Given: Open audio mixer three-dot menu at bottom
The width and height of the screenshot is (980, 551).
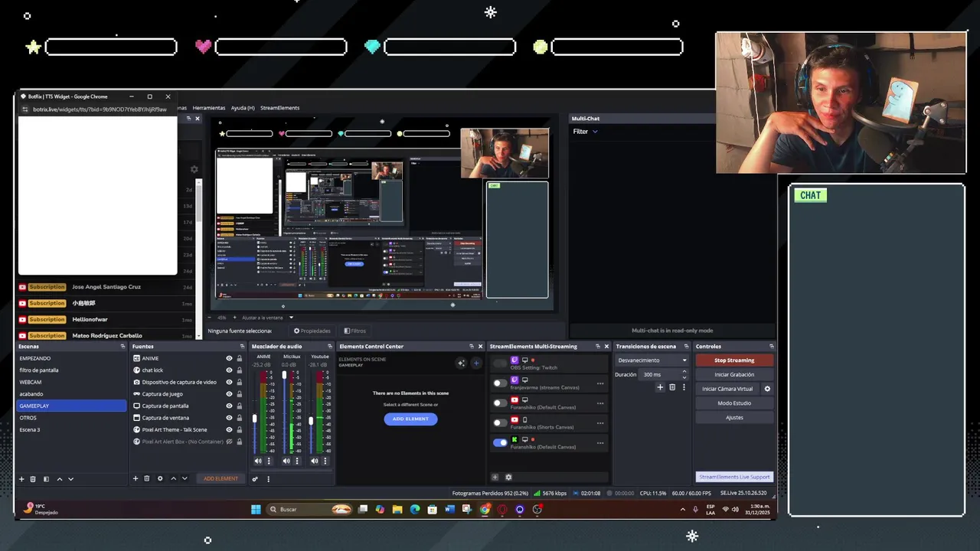Looking at the screenshot, I should [x=268, y=479].
